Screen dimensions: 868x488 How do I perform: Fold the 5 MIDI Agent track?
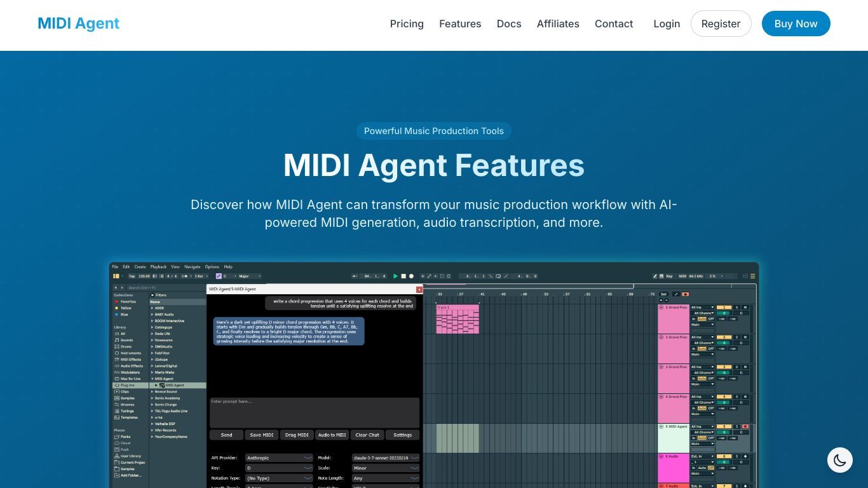(x=661, y=427)
